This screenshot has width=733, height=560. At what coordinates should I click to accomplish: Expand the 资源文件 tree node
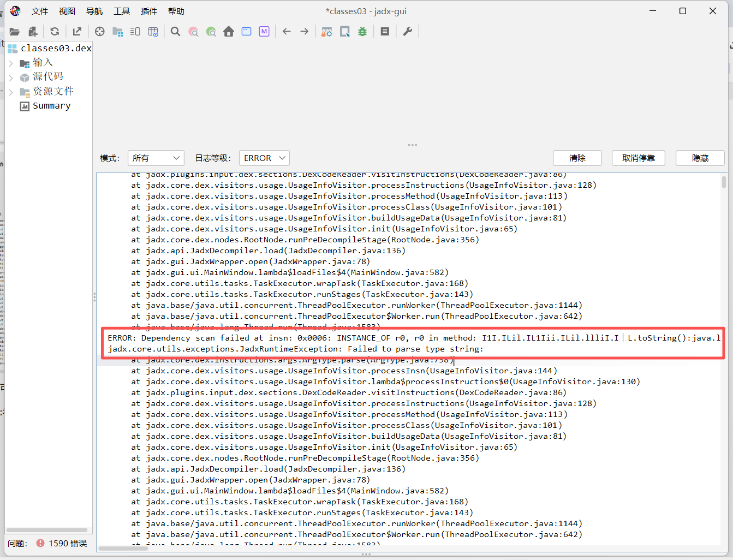[11, 92]
